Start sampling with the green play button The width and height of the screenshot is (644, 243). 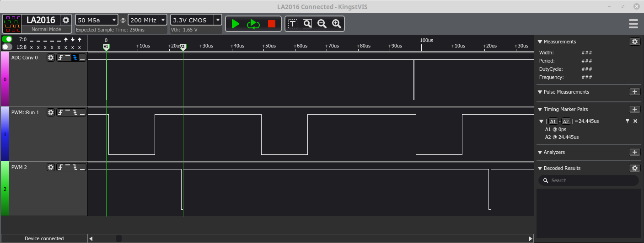pos(236,24)
